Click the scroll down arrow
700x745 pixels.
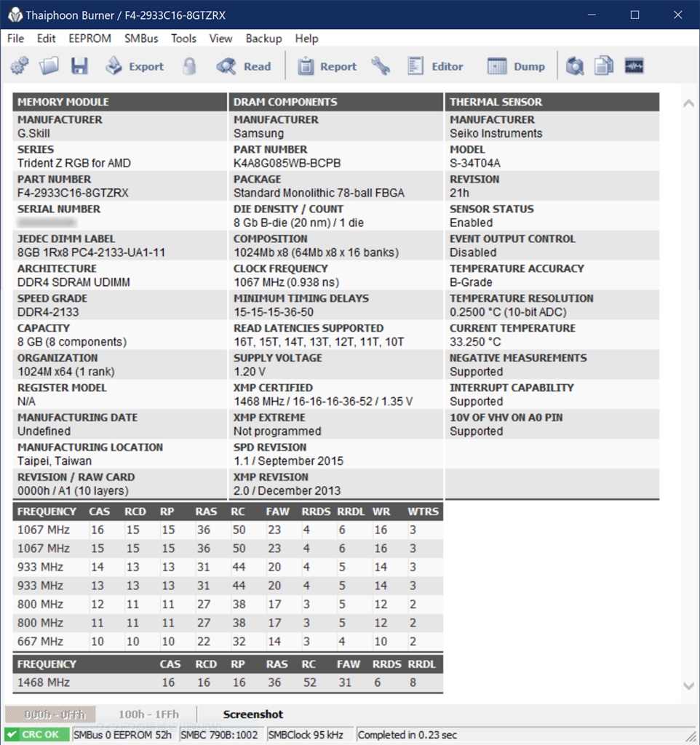(x=688, y=685)
